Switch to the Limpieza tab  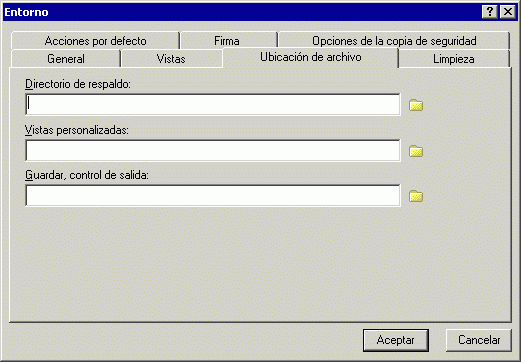click(454, 59)
